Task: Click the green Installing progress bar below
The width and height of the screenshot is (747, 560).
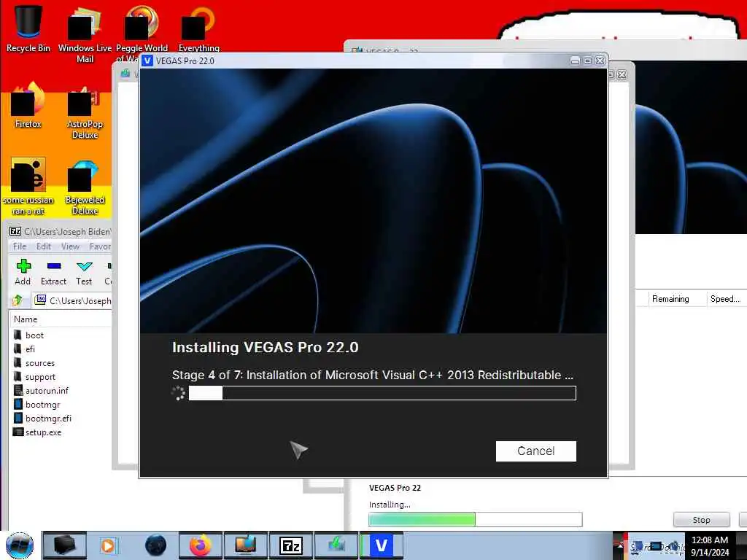Action: (475, 519)
